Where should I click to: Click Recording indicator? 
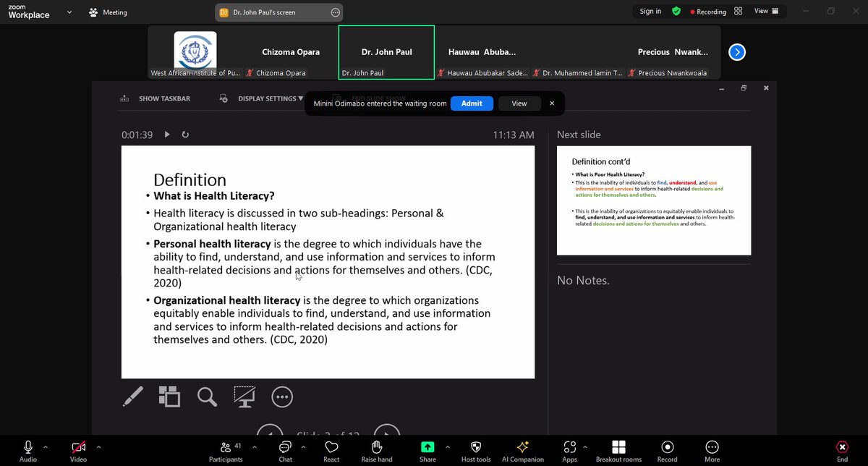pyautogui.click(x=708, y=12)
